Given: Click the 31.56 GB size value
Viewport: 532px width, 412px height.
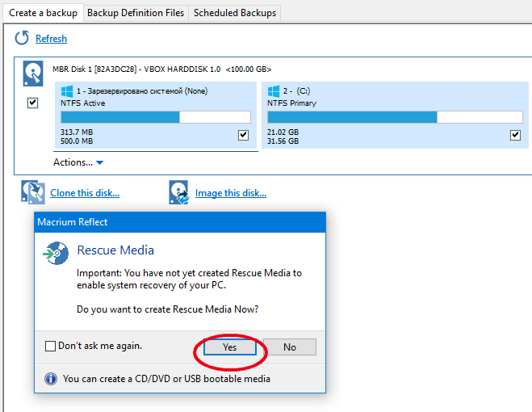Looking at the screenshot, I should [283, 141].
